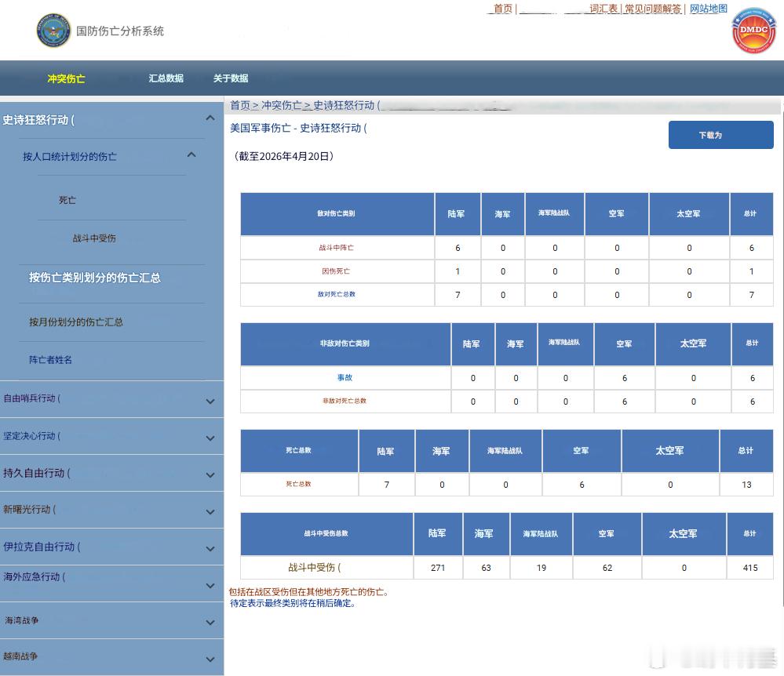Expand the 自由哨兵行动 section
This screenshot has width=784, height=676.
click(x=210, y=401)
